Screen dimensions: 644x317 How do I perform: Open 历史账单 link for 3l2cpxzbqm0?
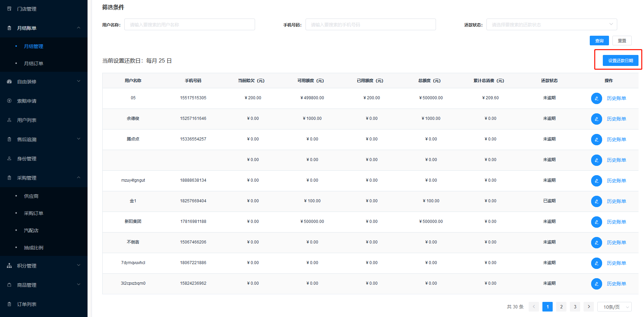coord(617,284)
